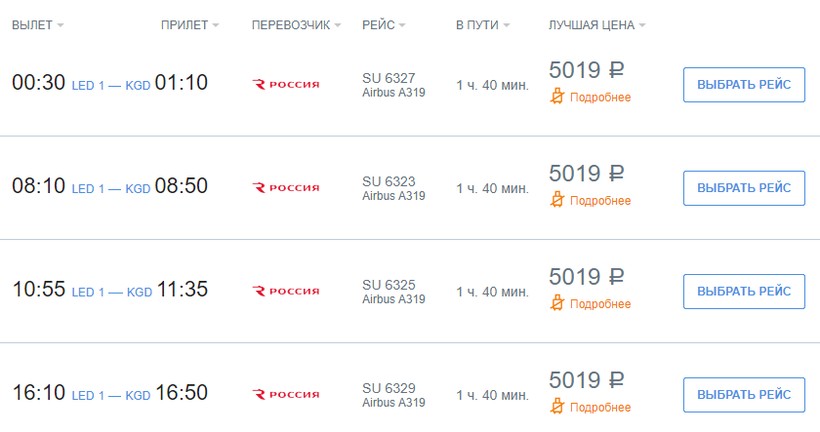Sort by В пути duration column
The width and height of the screenshot is (820, 432).
click(482, 24)
